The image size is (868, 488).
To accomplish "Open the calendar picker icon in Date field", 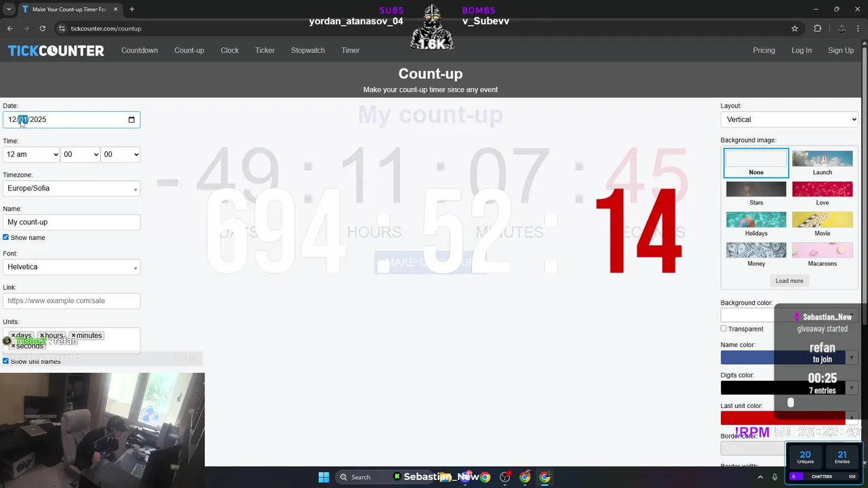I will coord(132,120).
